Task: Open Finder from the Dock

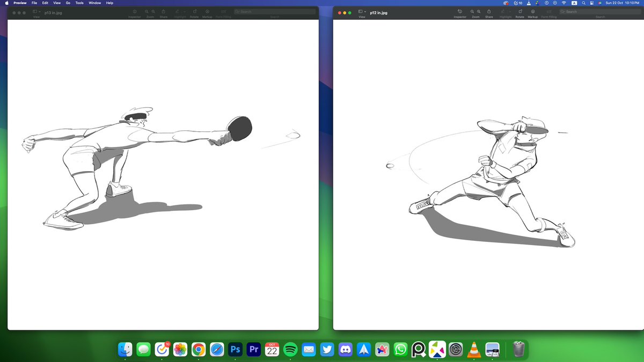Action: (125, 349)
